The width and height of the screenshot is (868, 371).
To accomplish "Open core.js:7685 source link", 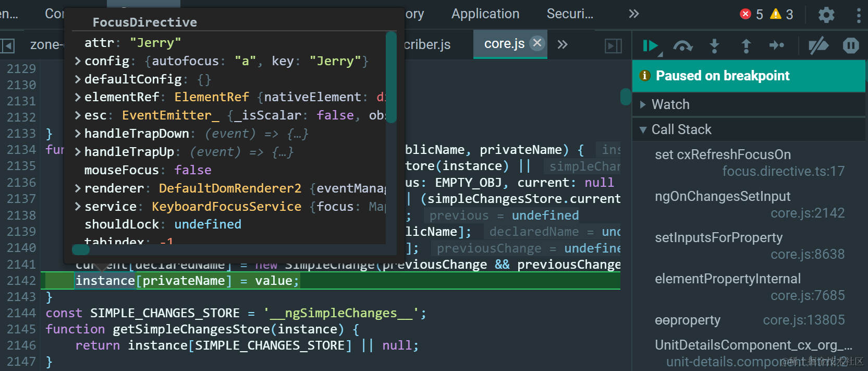I will (808, 295).
